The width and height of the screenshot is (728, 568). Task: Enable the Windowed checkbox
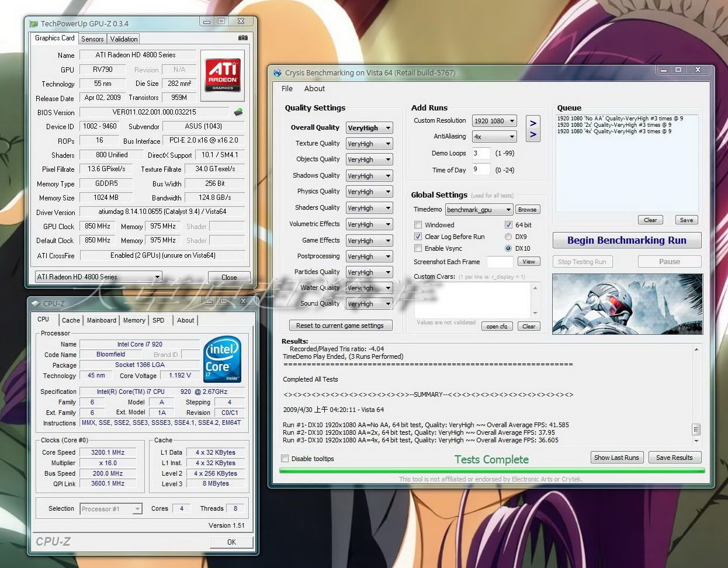click(418, 225)
